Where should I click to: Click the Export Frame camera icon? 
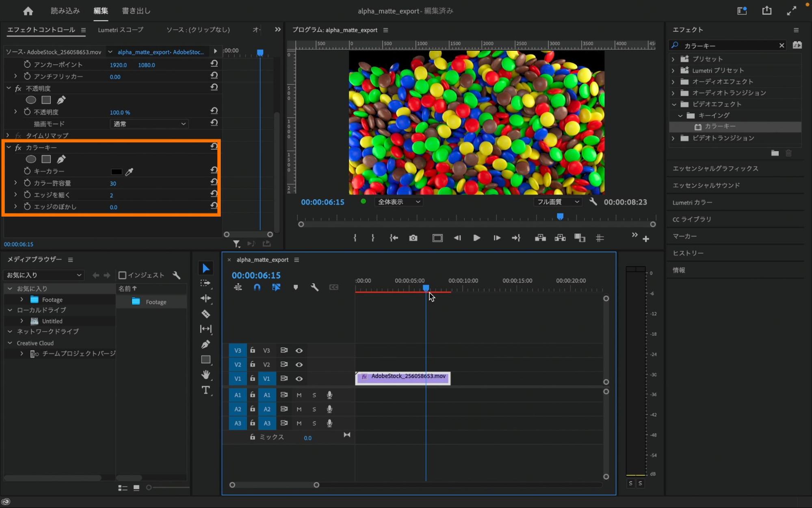[413, 238]
